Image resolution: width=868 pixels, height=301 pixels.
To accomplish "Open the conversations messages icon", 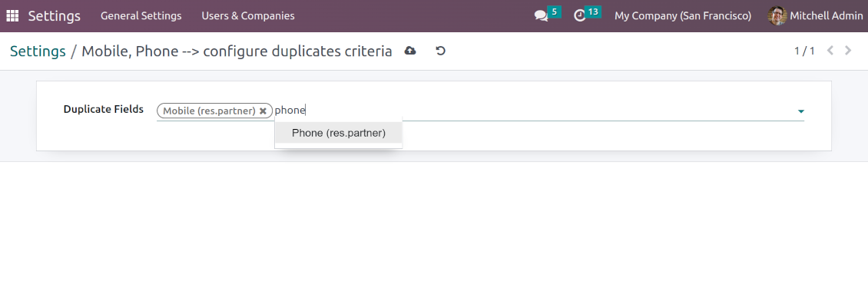I will click(541, 15).
